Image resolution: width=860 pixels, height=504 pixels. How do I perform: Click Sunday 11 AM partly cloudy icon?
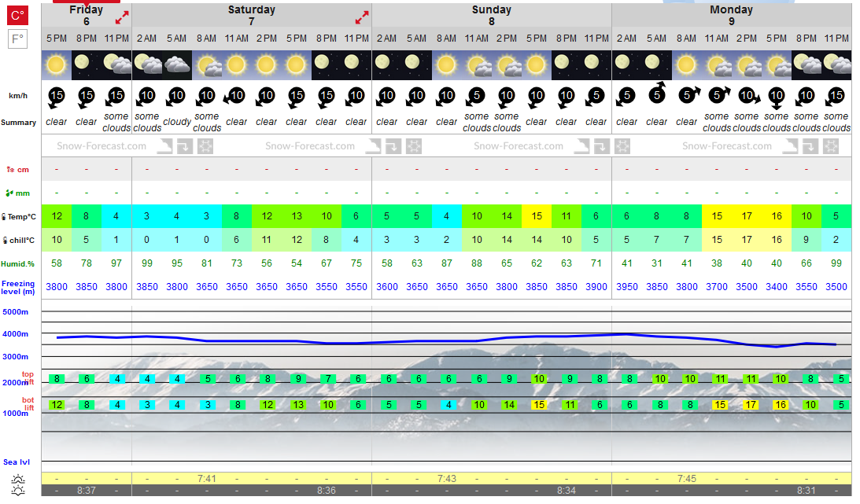[x=477, y=65]
